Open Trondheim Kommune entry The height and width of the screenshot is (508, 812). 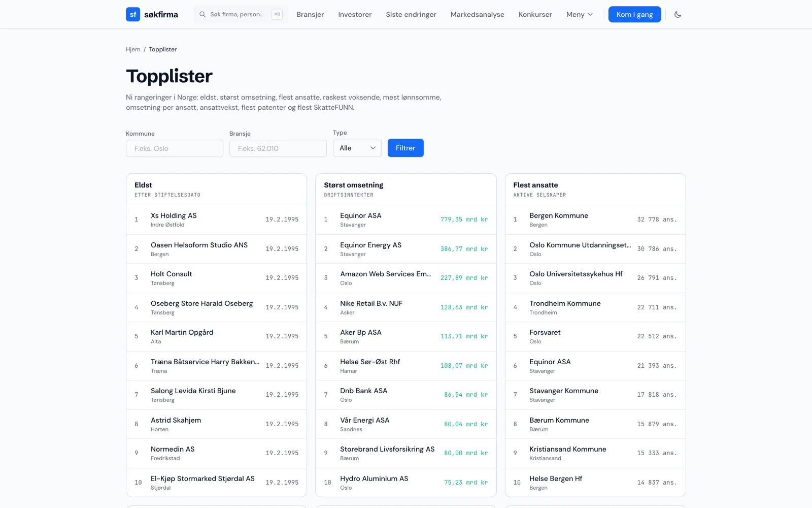tap(595, 307)
